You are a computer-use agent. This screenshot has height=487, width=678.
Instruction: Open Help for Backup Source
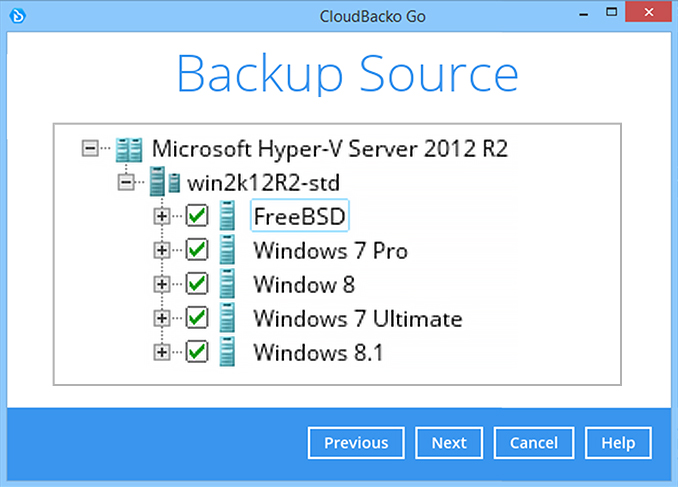[618, 443]
